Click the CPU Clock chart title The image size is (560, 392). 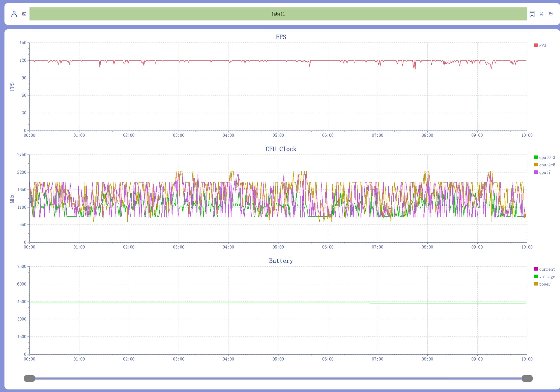coord(281,149)
